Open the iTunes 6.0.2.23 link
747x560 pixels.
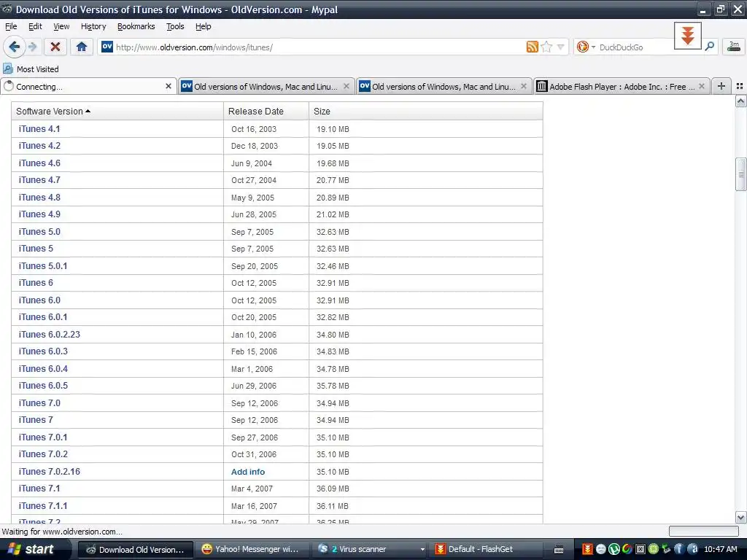(49, 334)
